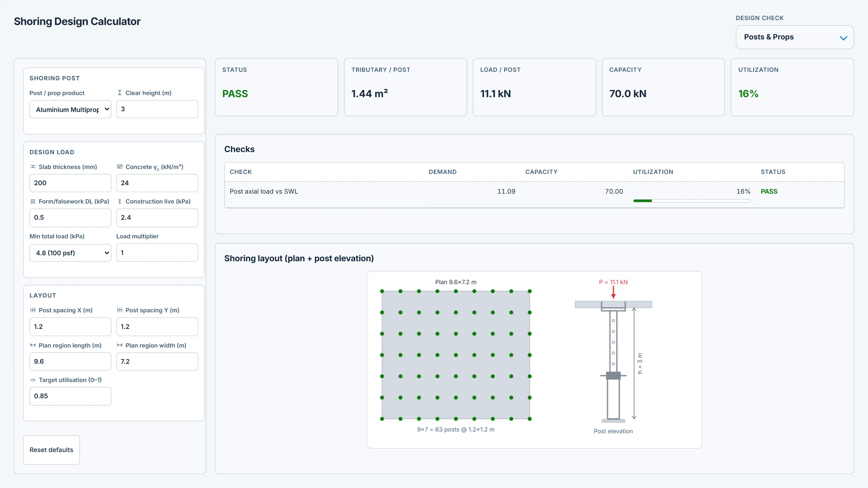Click the Plan region width icon
868x488 pixels.
tap(120, 345)
